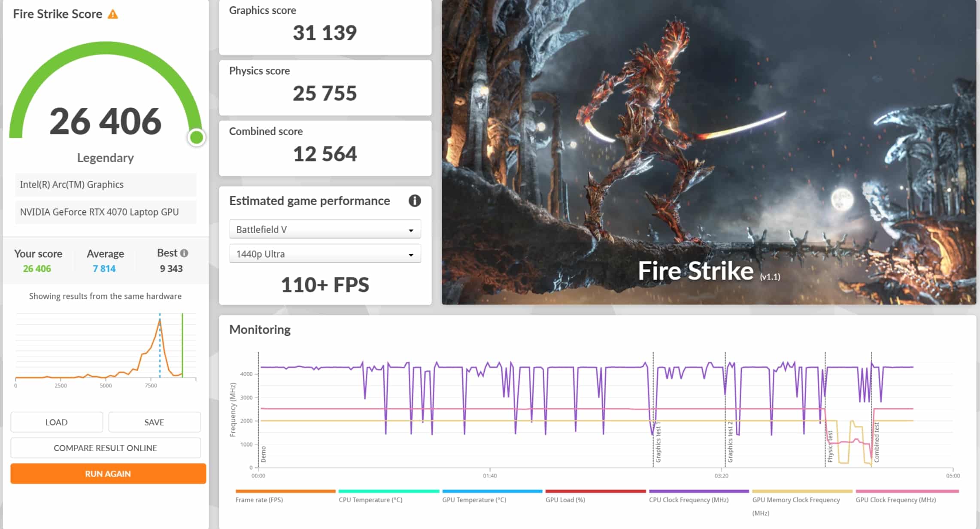This screenshot has width=980, height=529.
Task: Click the green dot at the gauge end
Action: click(x=197, y=137)
